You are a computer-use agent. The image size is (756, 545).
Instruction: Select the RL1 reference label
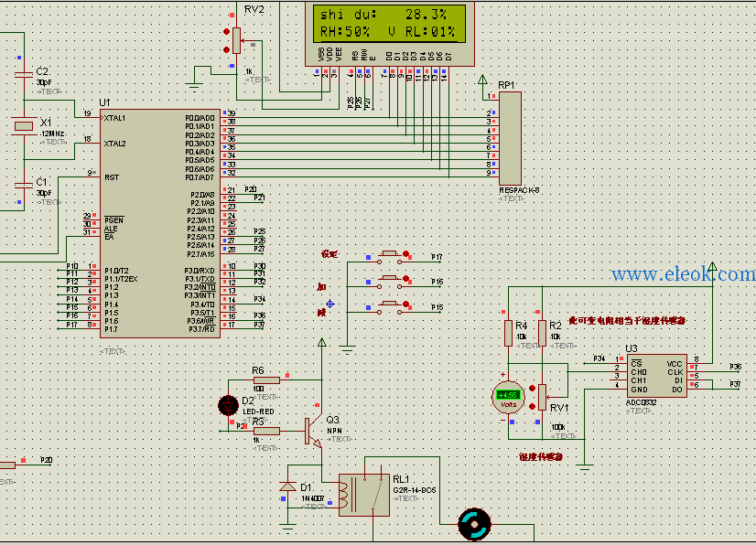point(401,479)
